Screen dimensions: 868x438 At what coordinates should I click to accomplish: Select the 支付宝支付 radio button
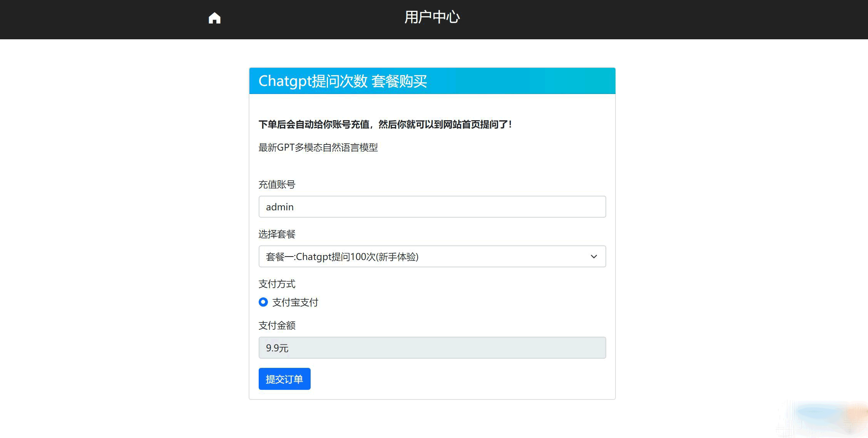pos(263,302)
